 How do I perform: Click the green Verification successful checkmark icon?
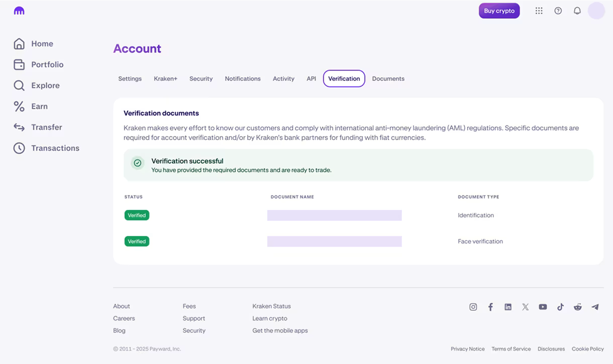pyautogui.click(x=138, y=163)
